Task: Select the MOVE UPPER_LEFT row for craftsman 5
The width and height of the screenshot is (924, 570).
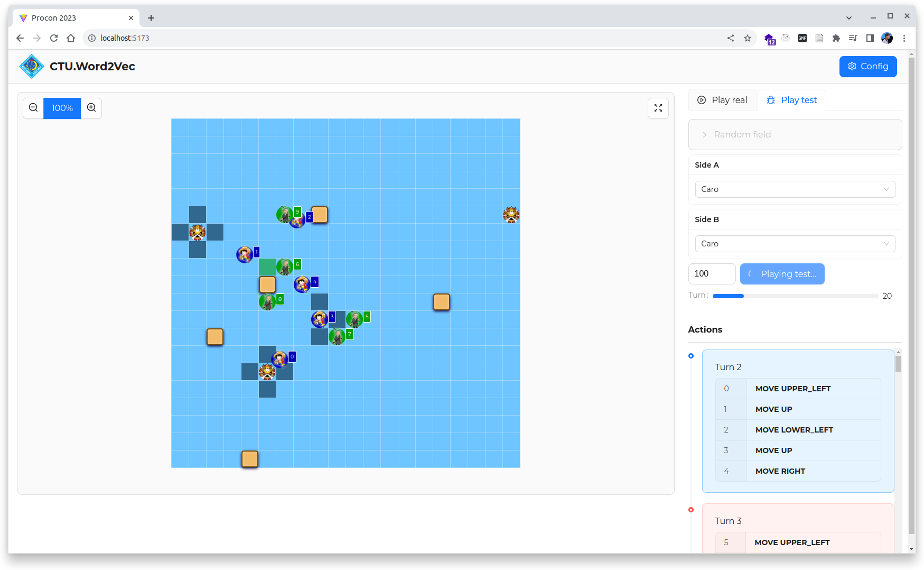Action: pos(798,543)
